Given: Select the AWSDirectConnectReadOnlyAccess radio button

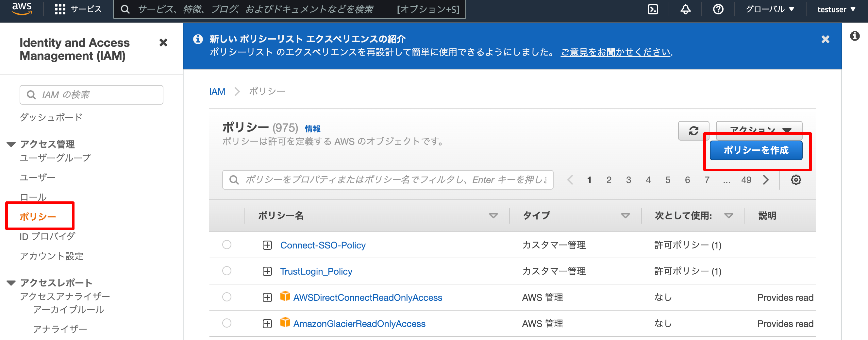Looking at the screenshot, I should pyautogui.click(x=227, y=297).
